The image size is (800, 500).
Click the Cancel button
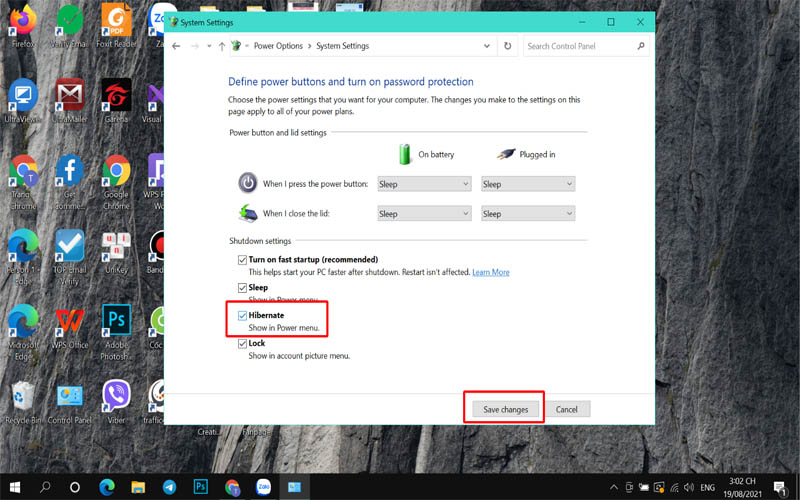567,409
